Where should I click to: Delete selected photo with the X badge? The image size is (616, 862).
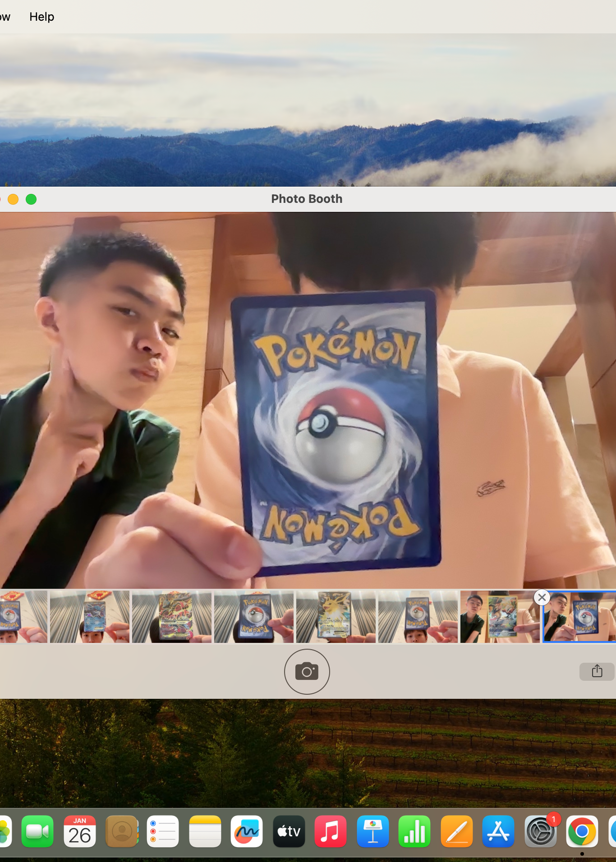point(542,598)
